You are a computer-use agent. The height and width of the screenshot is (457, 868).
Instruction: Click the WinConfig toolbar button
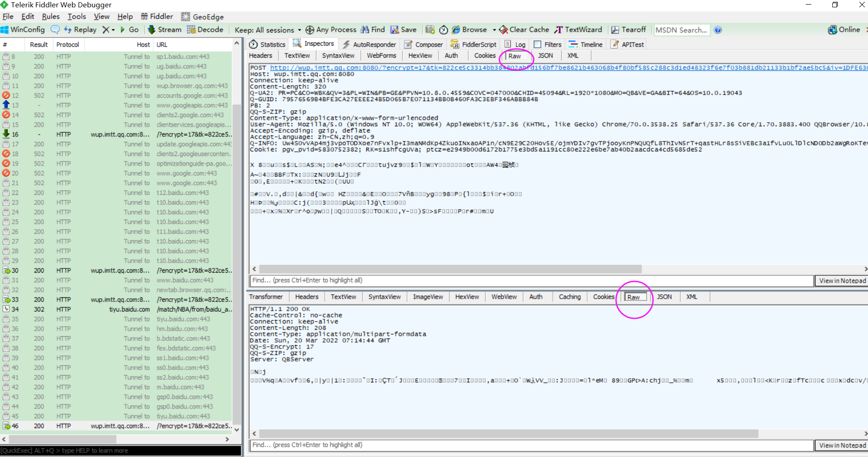(x=23, y=30)
